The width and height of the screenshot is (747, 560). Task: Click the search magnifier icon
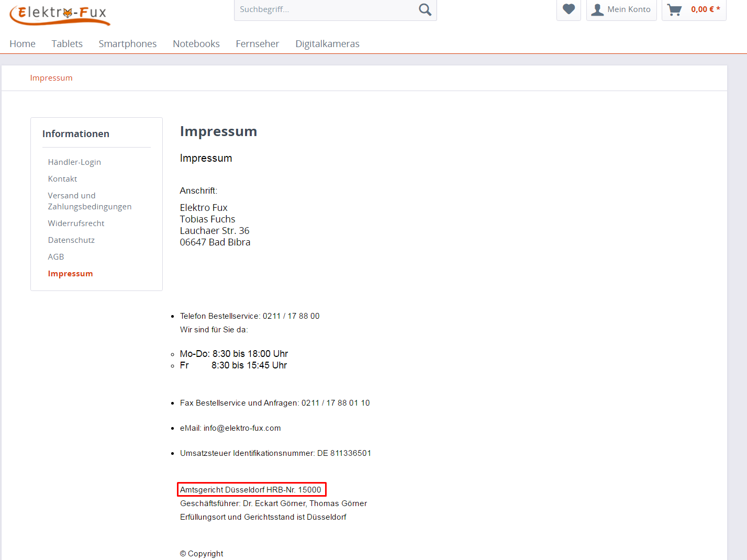click(425, 9)
